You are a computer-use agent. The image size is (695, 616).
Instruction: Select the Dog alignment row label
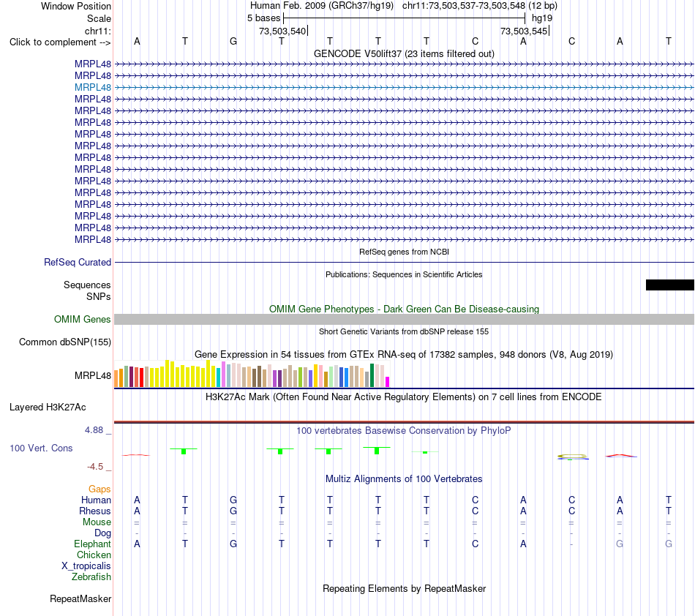coord(103,533)
